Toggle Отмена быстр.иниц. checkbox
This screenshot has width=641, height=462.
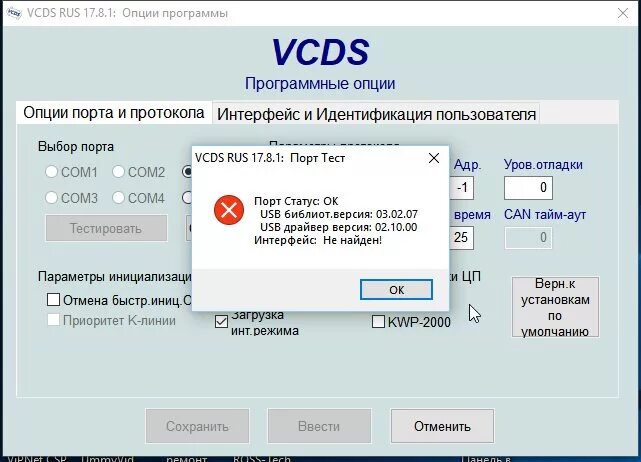pyautogui.click(x=53, y=300)
